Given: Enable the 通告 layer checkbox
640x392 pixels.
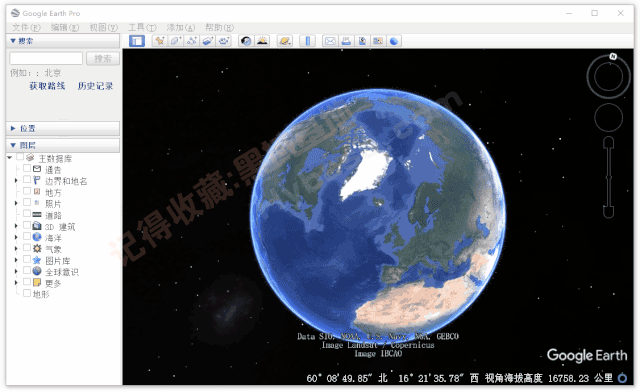Looking at the screenshot, I should click(27, 168).
